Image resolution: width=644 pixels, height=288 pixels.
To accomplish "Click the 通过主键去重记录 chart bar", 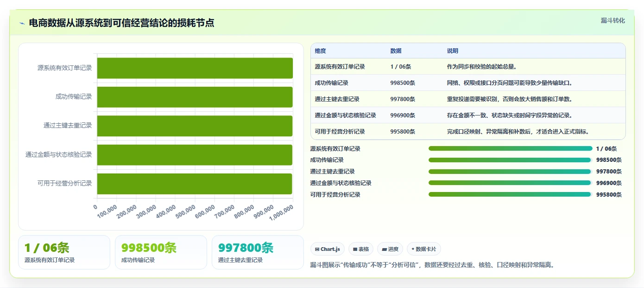I will click(x=195, y=126).
